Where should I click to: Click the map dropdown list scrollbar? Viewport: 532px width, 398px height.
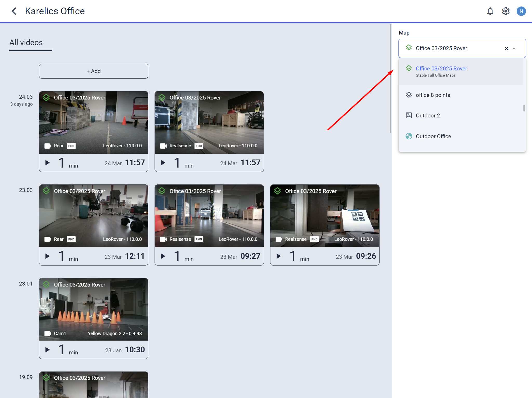[524, 108]
